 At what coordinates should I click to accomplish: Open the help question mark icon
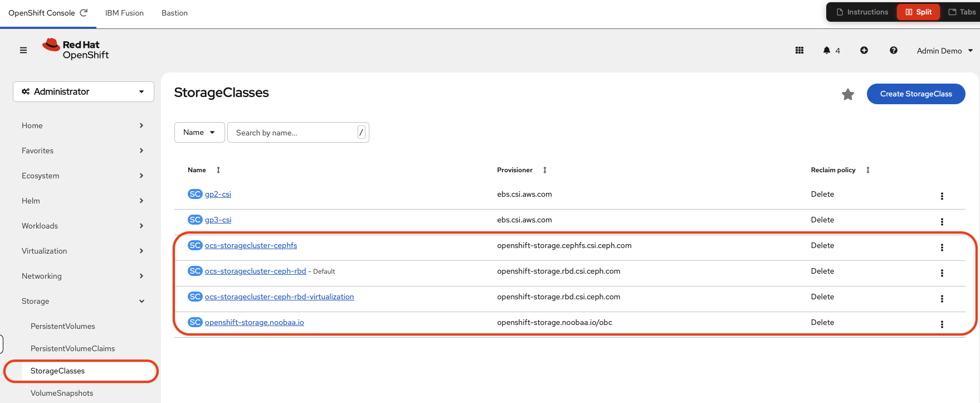(x=893, y=50)
